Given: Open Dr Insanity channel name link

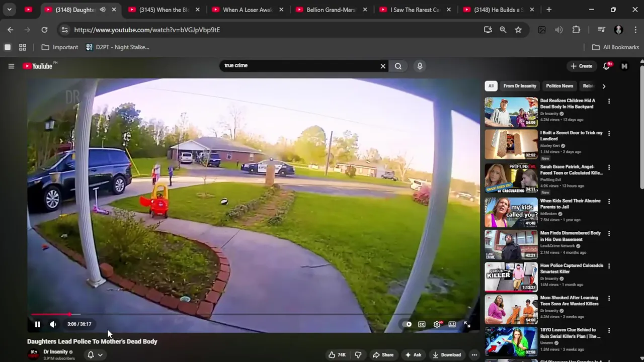Looking at the screenshot, I should coord(55,352).
